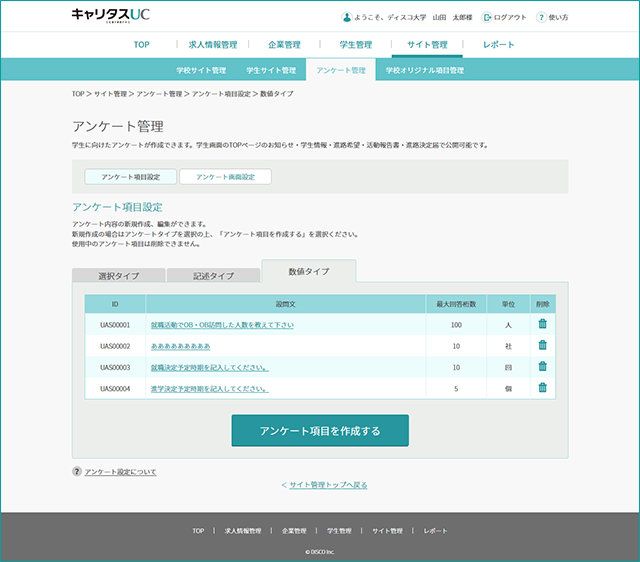The width and height of the screenshot is (640, 562).
Task: Open question link 就職活動でOB・OG訪問した人数
Action: tap(222, 325)
